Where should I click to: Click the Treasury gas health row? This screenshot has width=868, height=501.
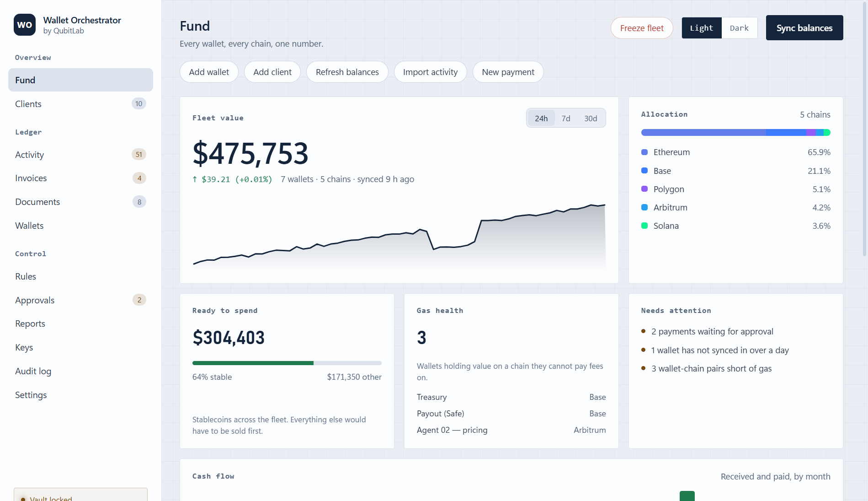tap(511, 397)
